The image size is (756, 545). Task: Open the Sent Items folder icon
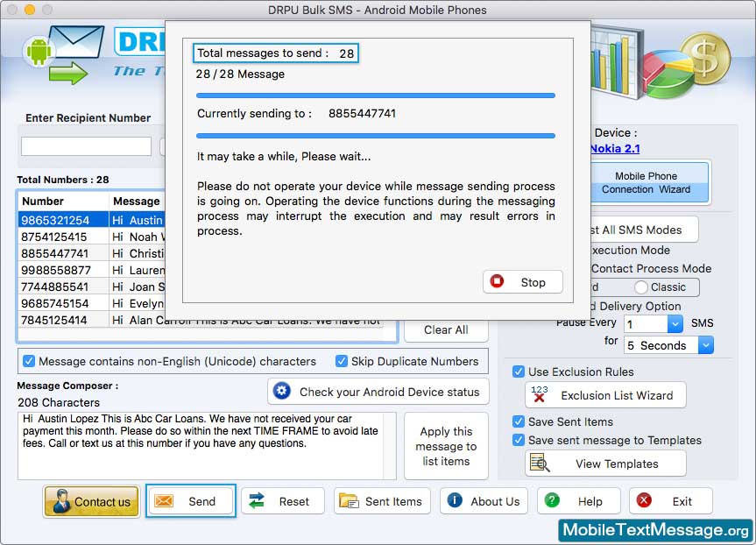[349, 501]
